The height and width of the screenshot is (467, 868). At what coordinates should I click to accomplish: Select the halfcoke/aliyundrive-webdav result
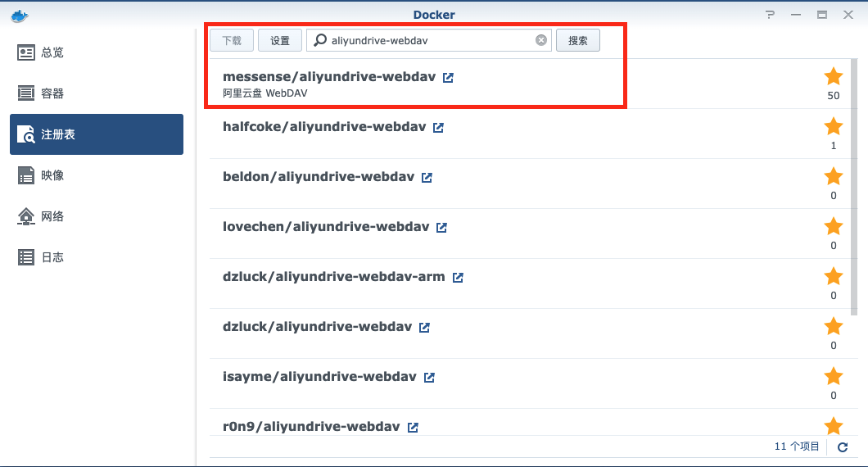click(531, 134)
